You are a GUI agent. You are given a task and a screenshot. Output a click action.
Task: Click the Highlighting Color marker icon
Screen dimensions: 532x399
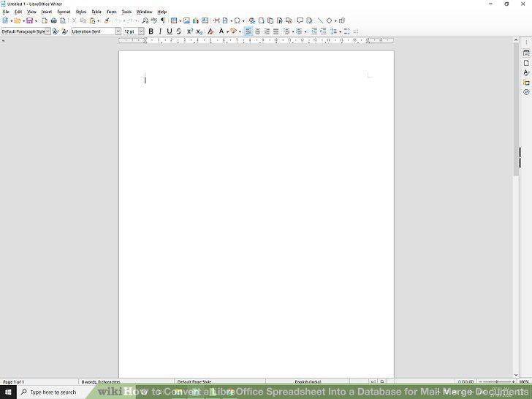[233, 31]
